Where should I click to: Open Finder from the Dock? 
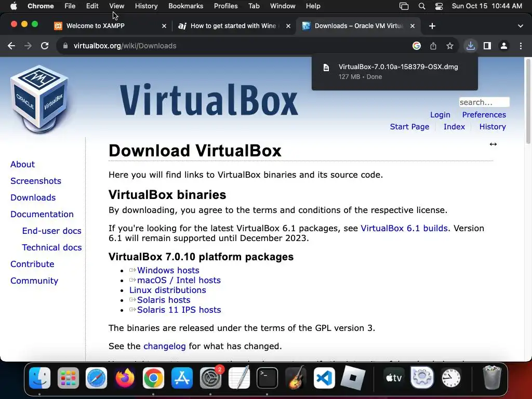39,378
